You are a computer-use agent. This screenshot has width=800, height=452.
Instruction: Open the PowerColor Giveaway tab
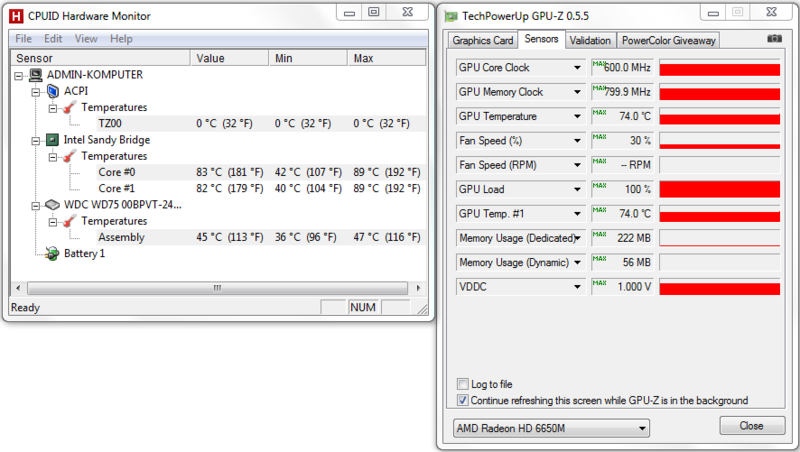click(668, 40)
